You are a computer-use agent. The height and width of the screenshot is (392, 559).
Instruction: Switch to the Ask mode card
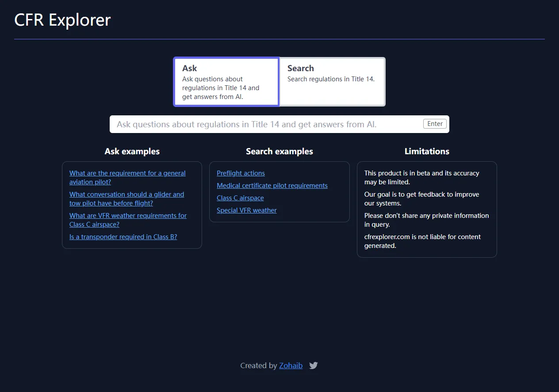click(x=226, y=82)
